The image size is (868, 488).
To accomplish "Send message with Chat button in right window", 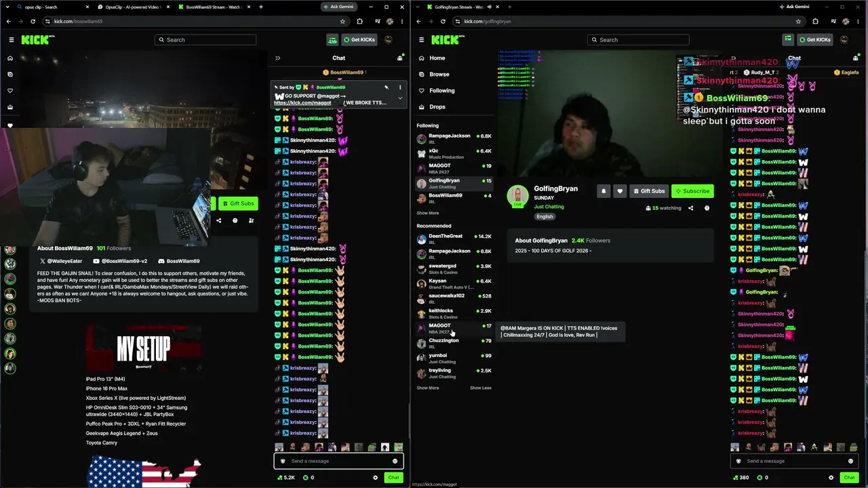I will [x=849, y=478].
